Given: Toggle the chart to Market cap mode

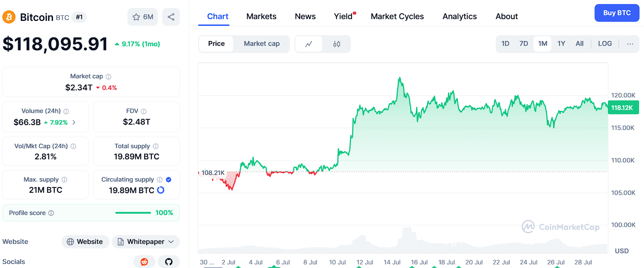Looking at the screenshot, I should (261, 44).
